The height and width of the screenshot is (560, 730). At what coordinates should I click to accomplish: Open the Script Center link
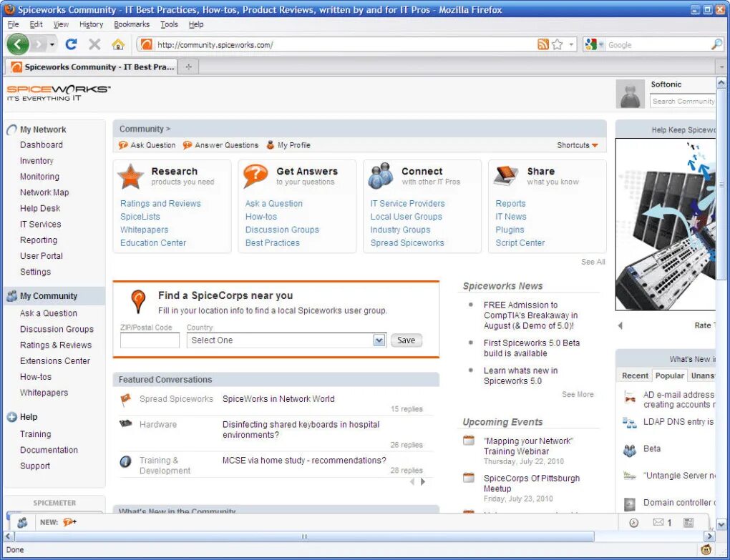(x=520, y=242)
